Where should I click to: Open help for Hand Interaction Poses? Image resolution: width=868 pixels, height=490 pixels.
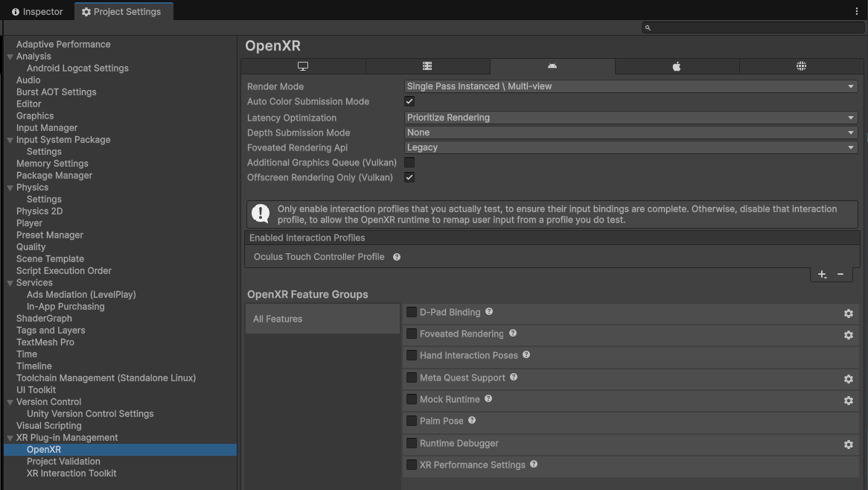[526, 355]
